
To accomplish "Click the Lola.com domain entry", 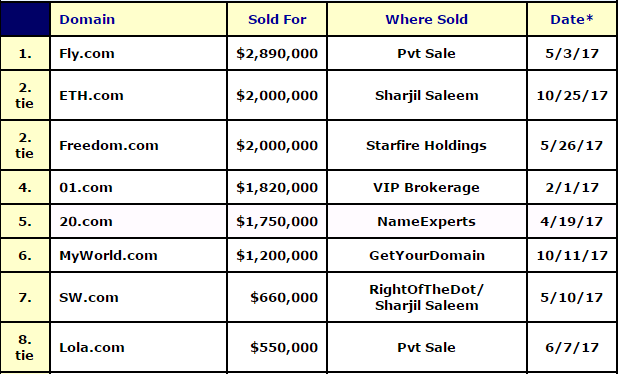I will pos(92,347).
